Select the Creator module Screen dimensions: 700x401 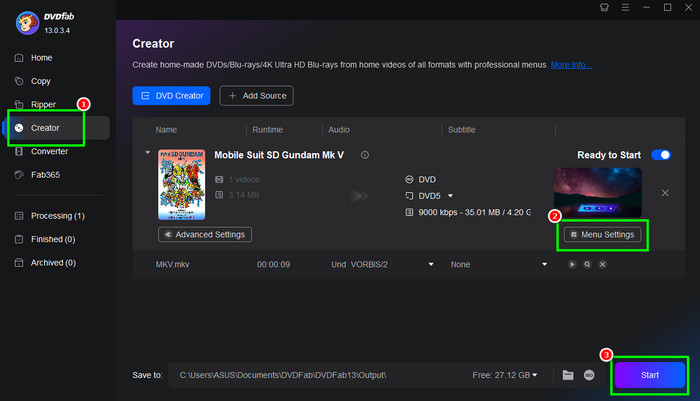pyautogui.click(x=56, y=128)
